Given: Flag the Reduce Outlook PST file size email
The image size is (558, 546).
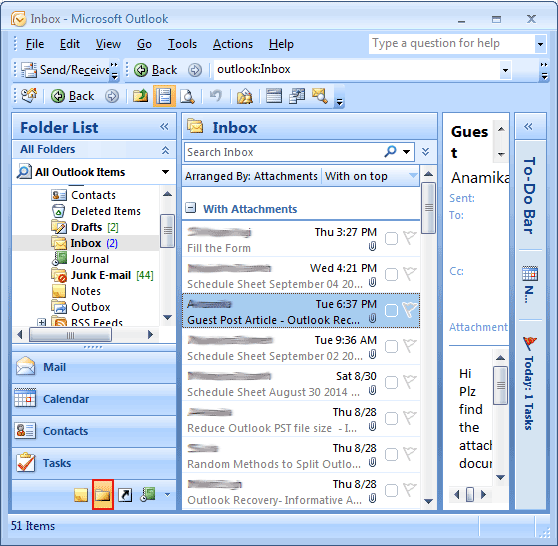Looking at the screenshot, I should (410, 418).
